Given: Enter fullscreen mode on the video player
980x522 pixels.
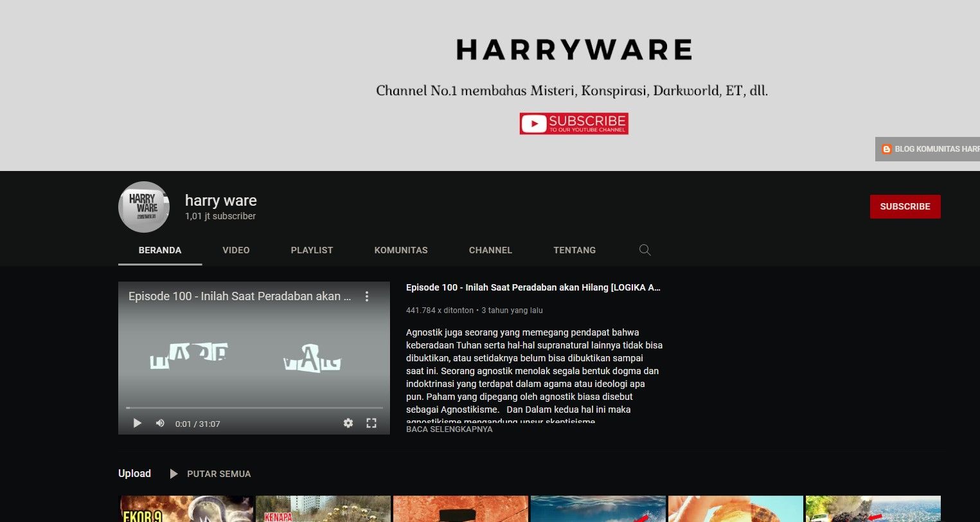Looking at the screenshot, I should 371,423.
